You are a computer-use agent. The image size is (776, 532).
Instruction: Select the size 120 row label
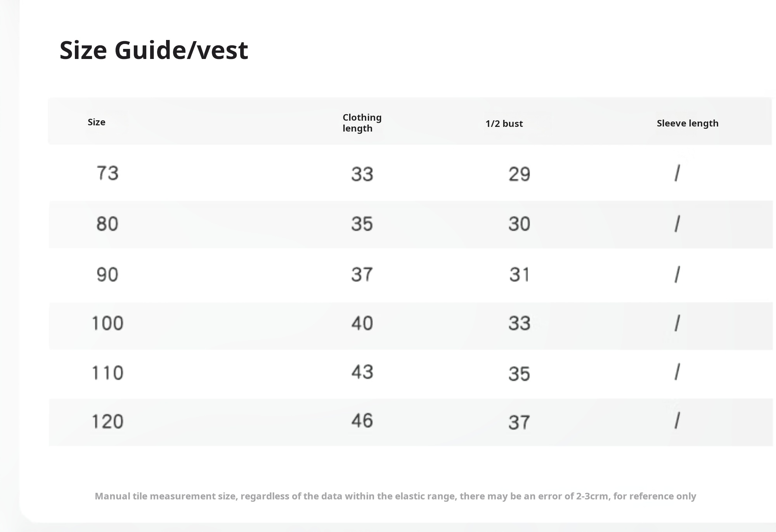(107, 421)
